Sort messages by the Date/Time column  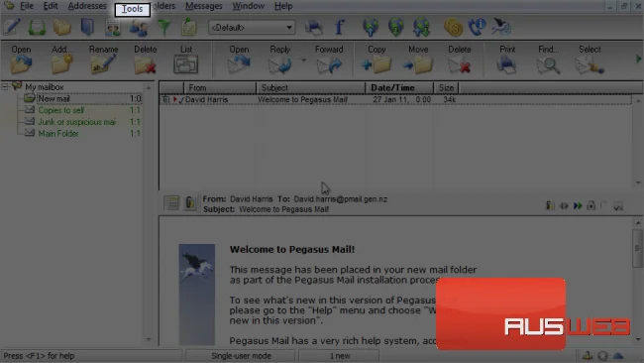coord(399,87)
